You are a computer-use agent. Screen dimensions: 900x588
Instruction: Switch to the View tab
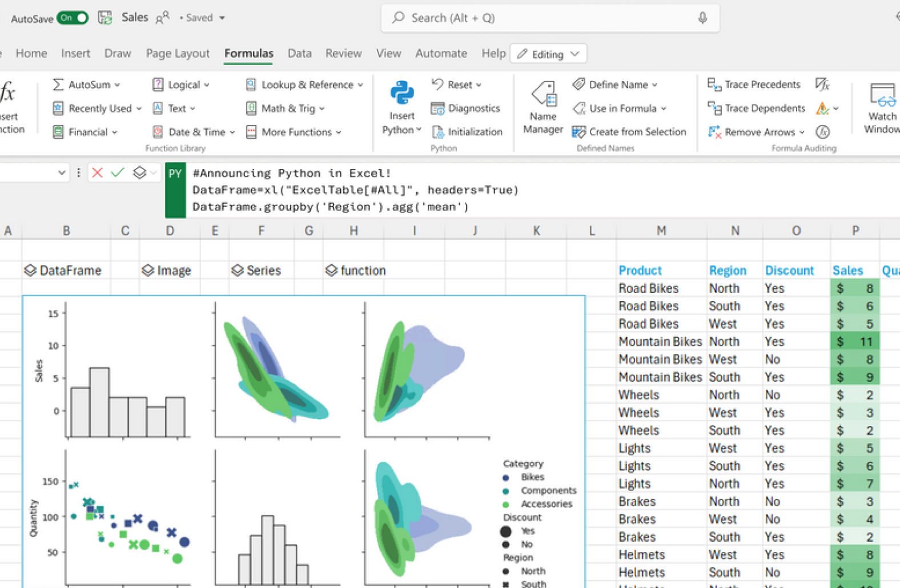pyautogui.click(x=388, y=54)
